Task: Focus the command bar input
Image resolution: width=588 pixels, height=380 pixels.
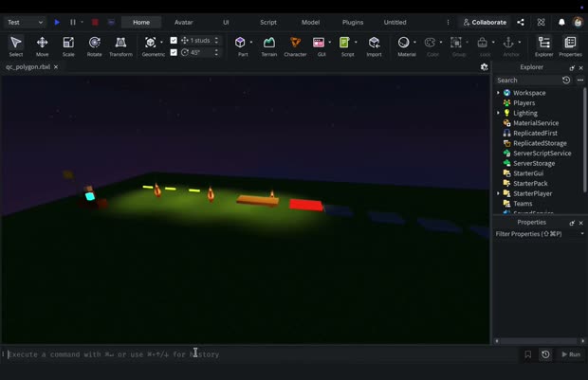Action: [263, 354]
